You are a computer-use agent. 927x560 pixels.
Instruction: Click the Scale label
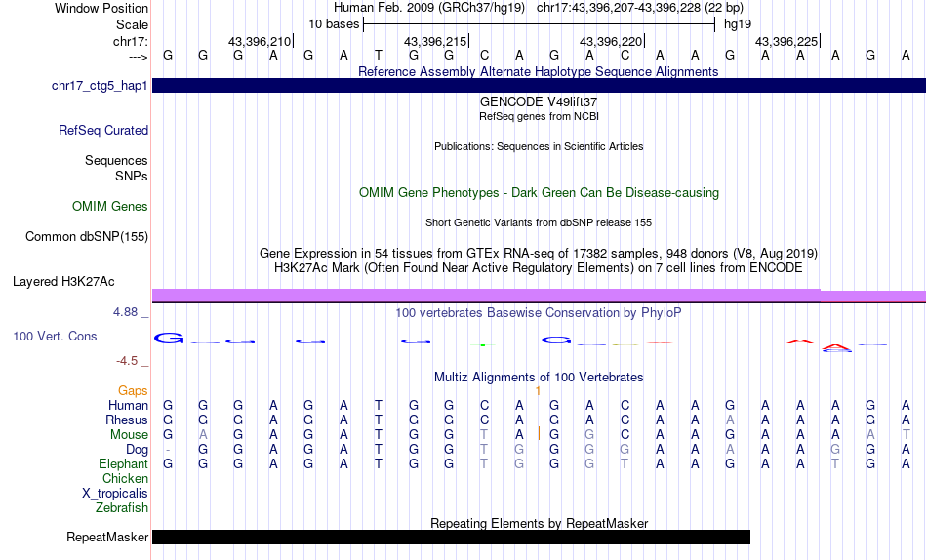pos(132,24)
